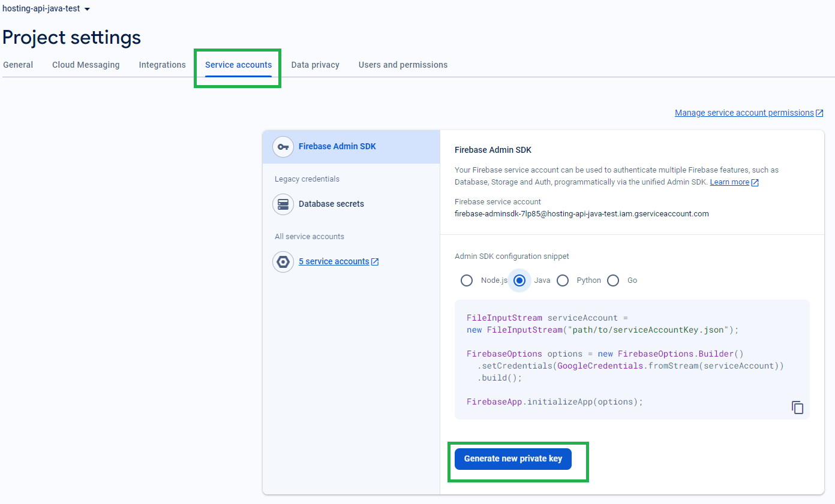Choose the Python radio option
Viewport: 835px width, 504px height.
pyautogui.click(x=563, y=280)
